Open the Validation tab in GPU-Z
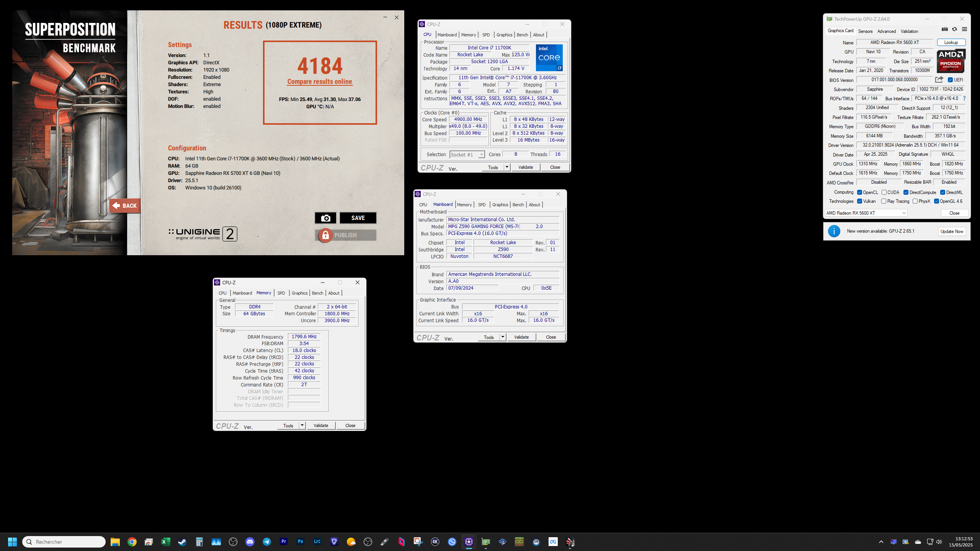Image resolution: width=980 pixels, height=551 pixels. click(909, 31)
